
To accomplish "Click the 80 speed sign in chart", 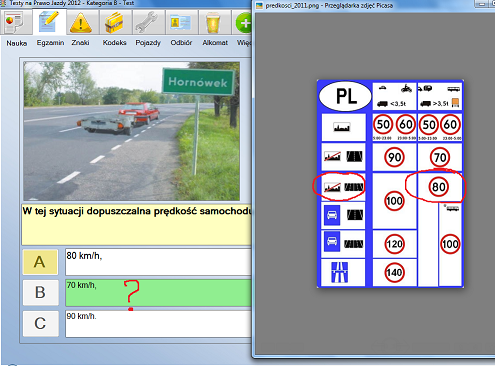I will 439,187.
